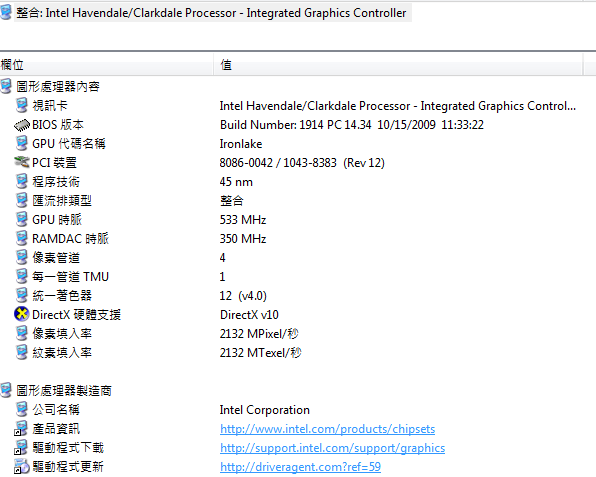The height and width of the screenshot is (477, 596).
Task: Click the 350 MHz value
Action: (x=243, y=239)
